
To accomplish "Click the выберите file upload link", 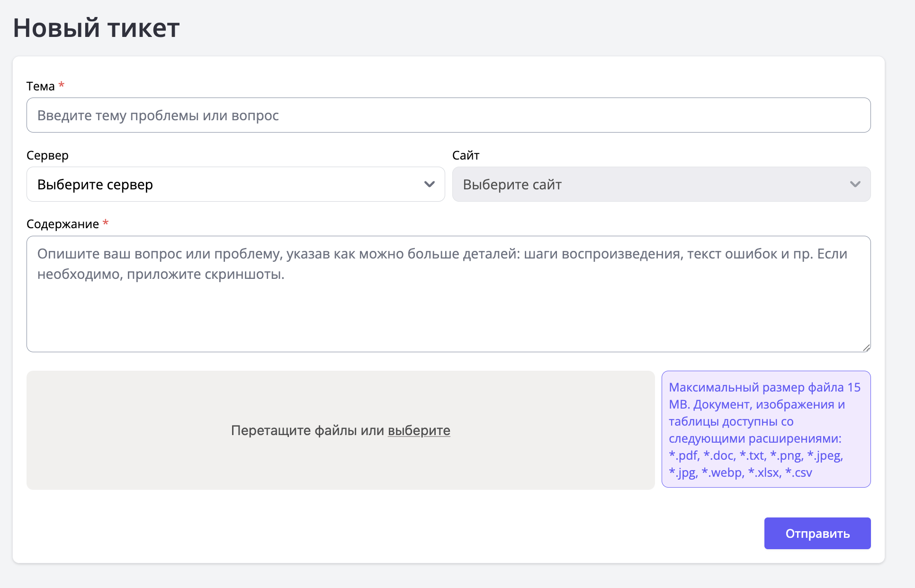I will (419, 431).
